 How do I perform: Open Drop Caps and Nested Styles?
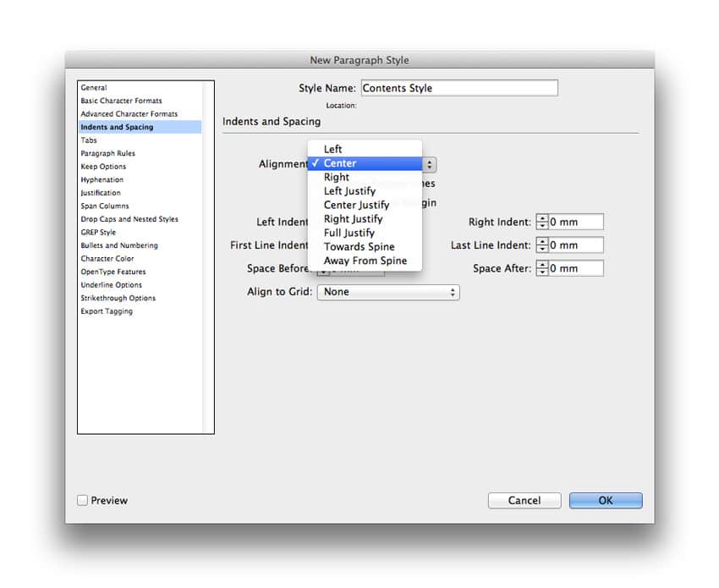(129, 219)
